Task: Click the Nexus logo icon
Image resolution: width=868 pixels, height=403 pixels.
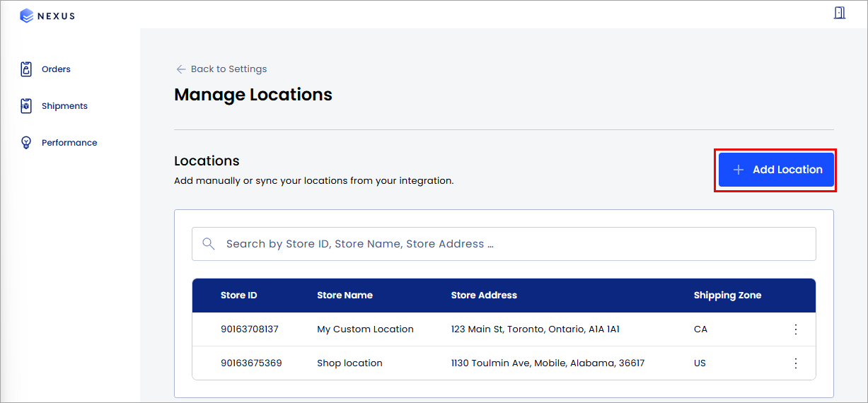Action: (x=27, y=16)
